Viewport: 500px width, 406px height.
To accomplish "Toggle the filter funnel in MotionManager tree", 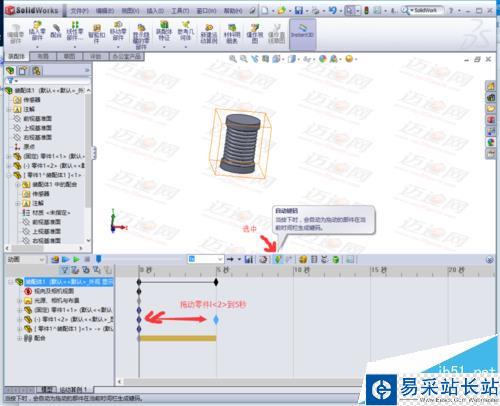I will tap(65, 270).
